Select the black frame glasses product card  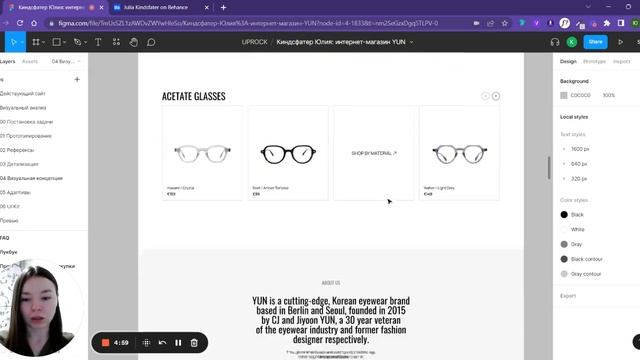click(288, 153)
